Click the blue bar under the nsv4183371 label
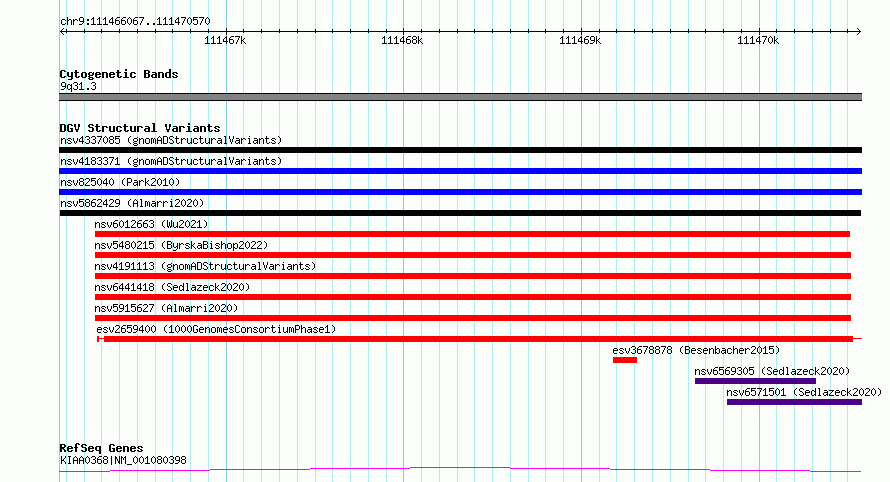 tap(460, 171)
